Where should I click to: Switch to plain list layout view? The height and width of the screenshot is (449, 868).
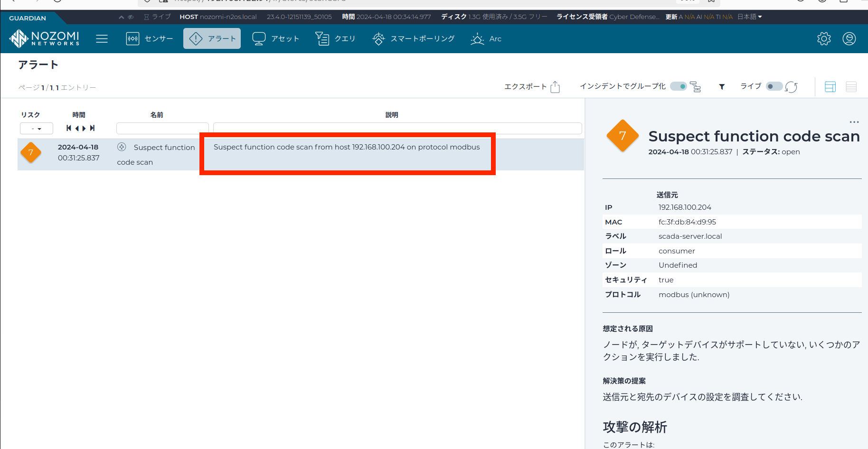click(x=851, y=87)
